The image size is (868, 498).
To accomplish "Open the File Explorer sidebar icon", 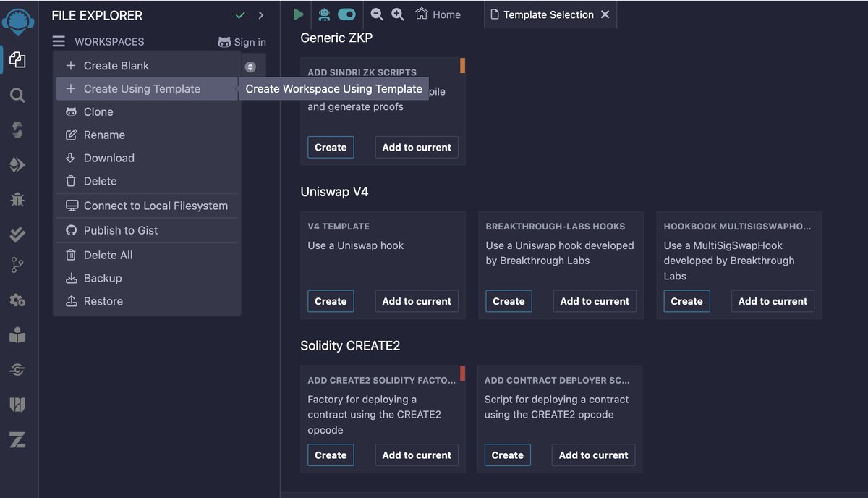I will pos(18,60).
